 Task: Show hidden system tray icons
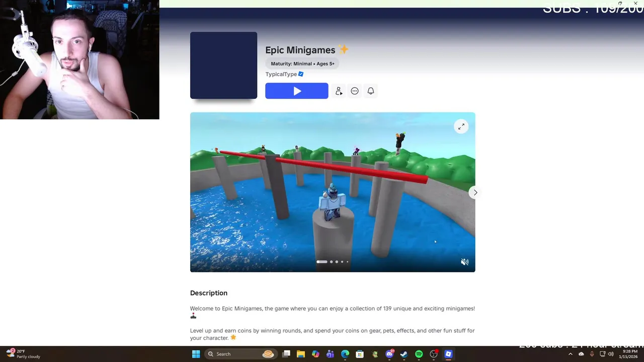coord(570,354)
